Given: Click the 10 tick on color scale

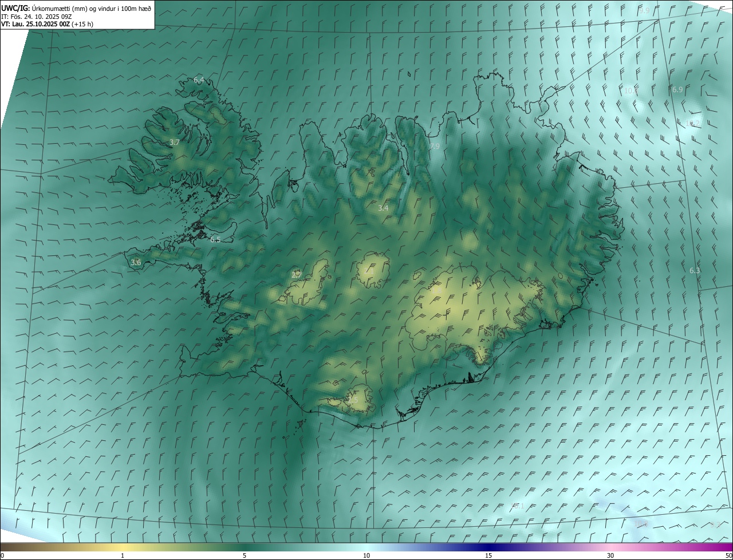Looking at the screenshot, I should [366, 555].
